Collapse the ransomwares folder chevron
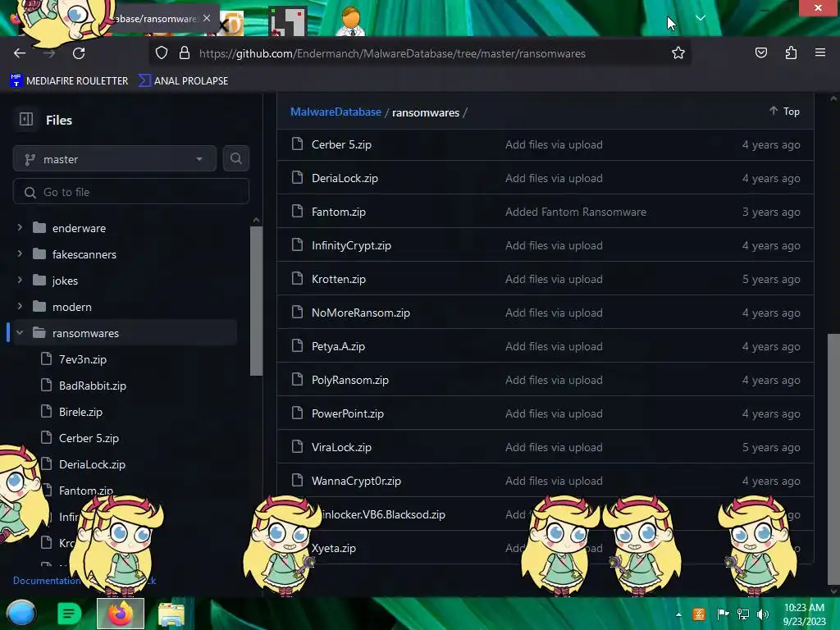 20,333
